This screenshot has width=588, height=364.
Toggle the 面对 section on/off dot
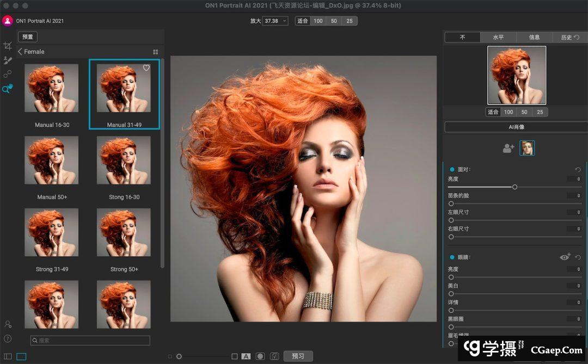tap(452, 170)
